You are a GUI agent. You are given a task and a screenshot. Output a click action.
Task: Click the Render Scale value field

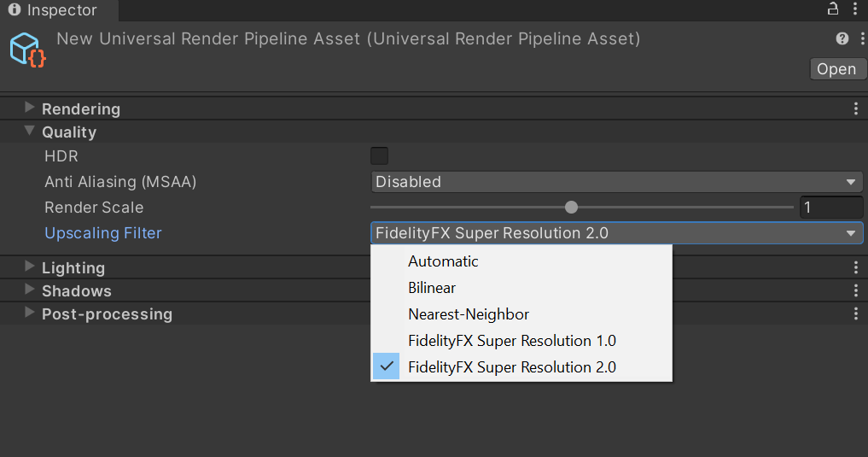click(x=831, y=207)
